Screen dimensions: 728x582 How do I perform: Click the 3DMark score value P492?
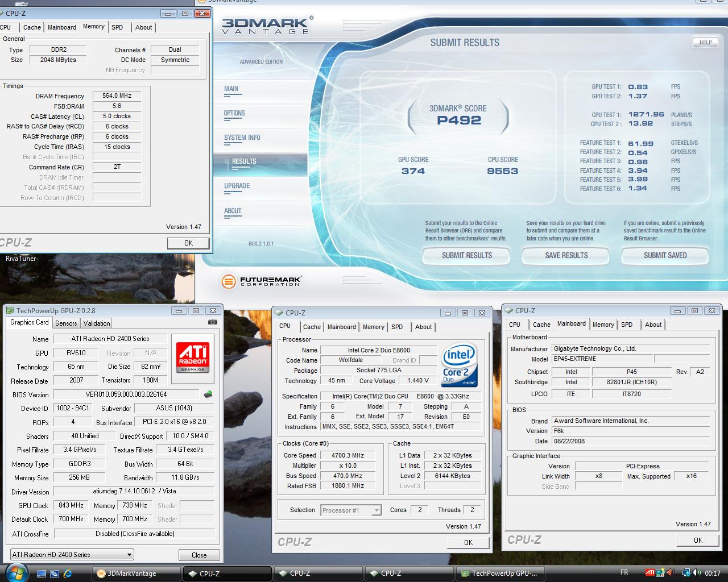[459, 120]
